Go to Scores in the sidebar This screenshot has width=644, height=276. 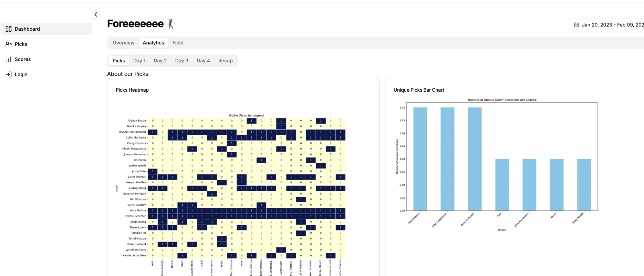[23, 59]
